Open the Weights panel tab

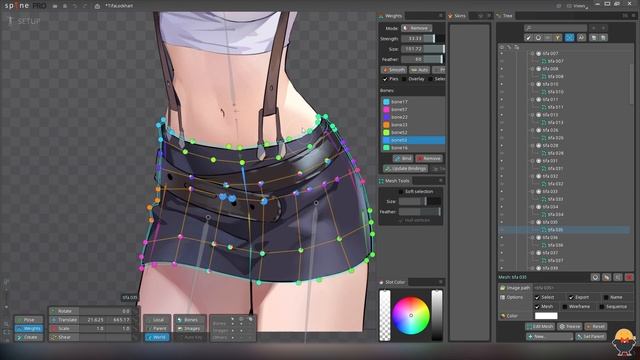click(391, 16)
